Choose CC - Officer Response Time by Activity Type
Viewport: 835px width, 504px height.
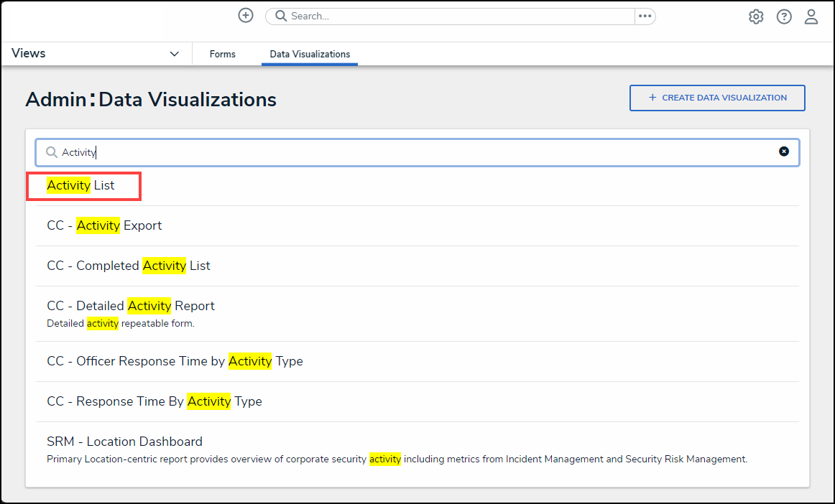[x=175, y=361]
